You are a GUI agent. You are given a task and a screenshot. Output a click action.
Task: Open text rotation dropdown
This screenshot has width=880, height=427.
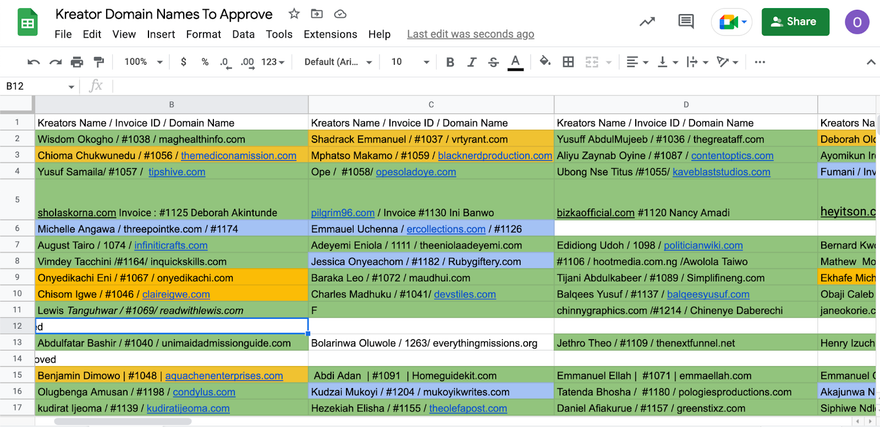tap(728, 62)
